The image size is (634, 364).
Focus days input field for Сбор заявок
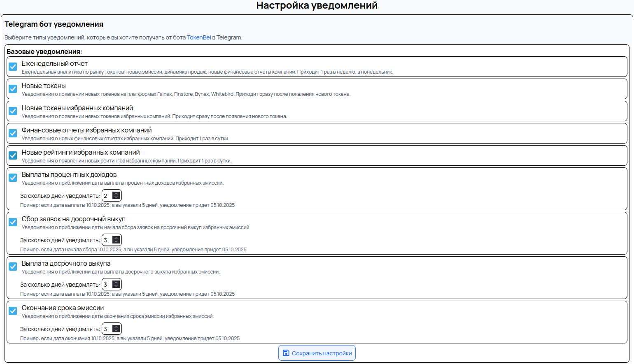[x=107, y=240]
